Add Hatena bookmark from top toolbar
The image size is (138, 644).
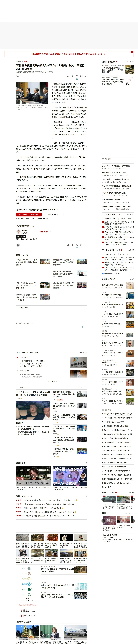coord(81,77)
